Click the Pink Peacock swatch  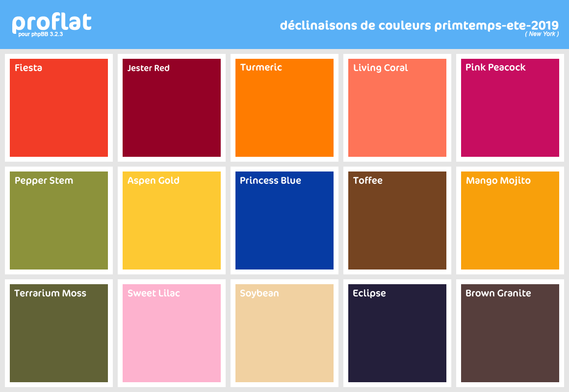[510, 108]
